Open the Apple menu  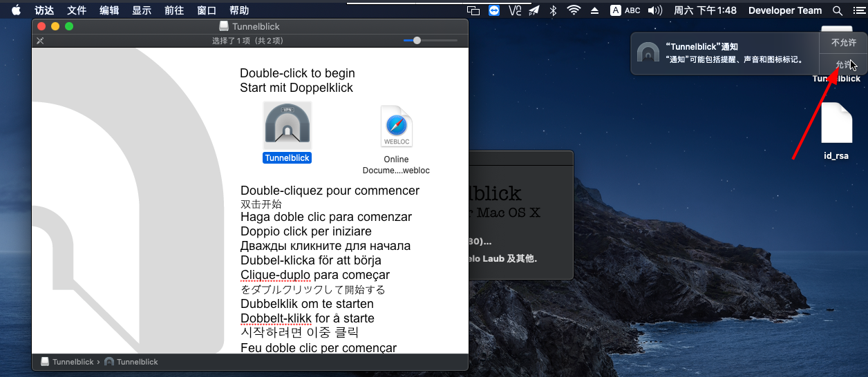(16, 10)
